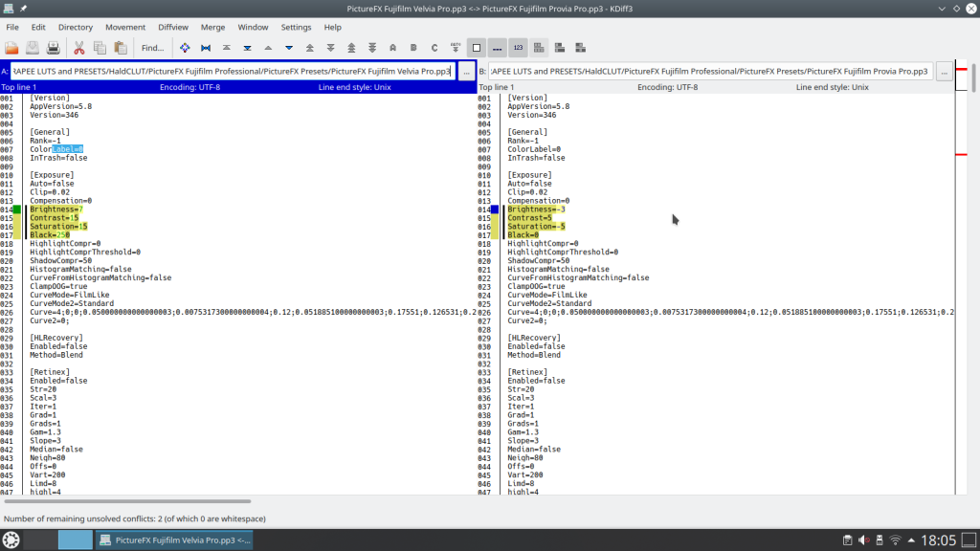Open the removable devices tray icon
The image size is (980, 551).
coord(880,540)
